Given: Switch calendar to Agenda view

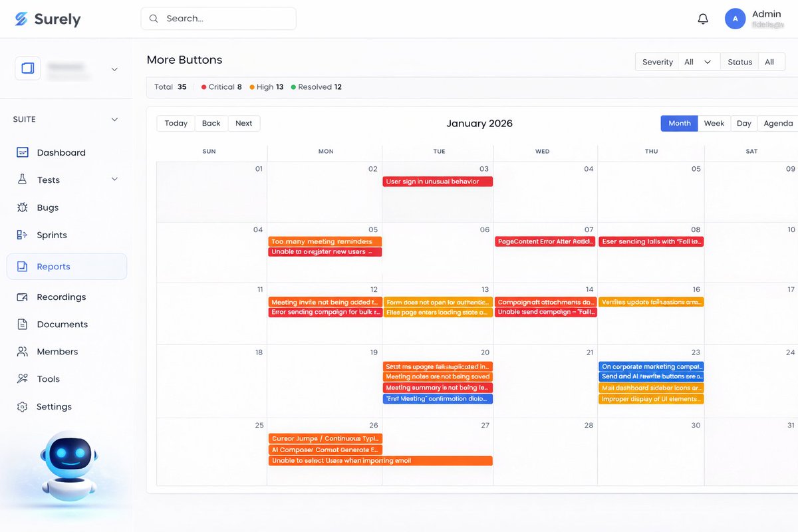Looking at the screenshot, I should tap(778, 123).
